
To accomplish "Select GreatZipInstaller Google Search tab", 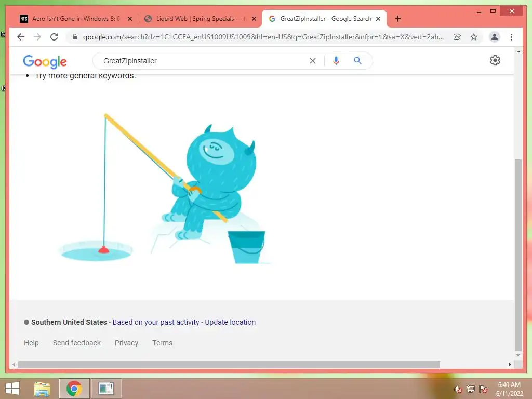I will point(324,19).
